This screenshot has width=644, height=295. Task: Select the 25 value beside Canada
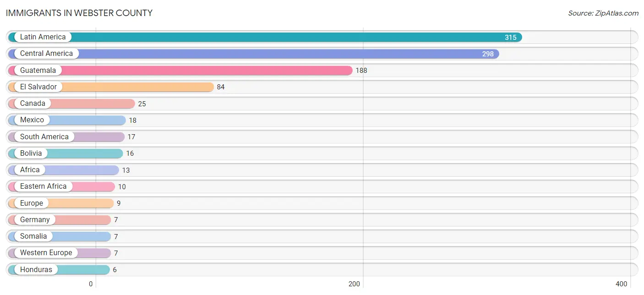(142, 104)
